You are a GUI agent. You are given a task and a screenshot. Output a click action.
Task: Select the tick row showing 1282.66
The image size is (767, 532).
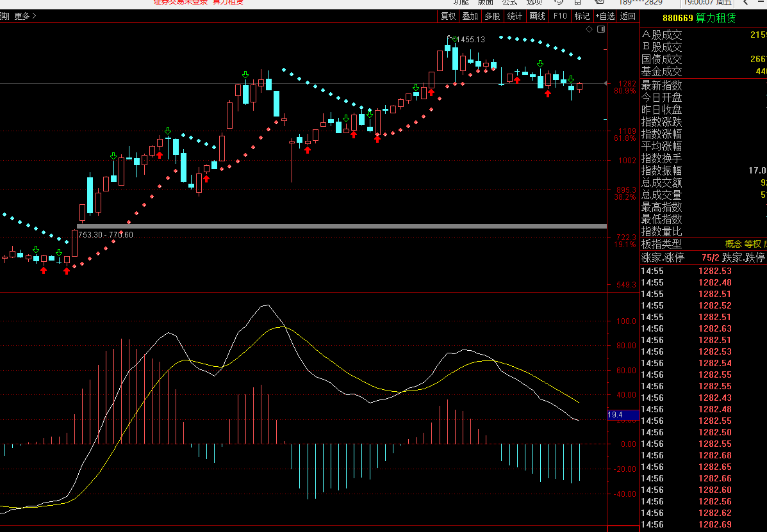click(x=704, y=479)
